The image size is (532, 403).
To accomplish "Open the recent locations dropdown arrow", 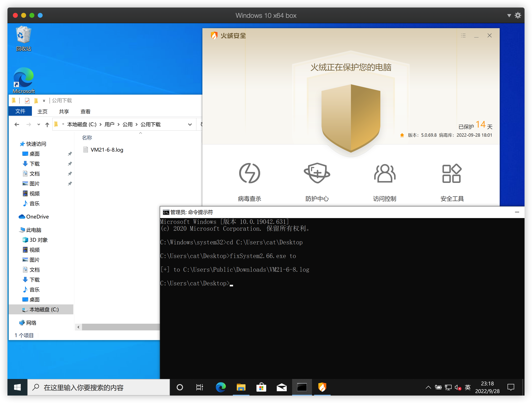I will pos(39,124).
